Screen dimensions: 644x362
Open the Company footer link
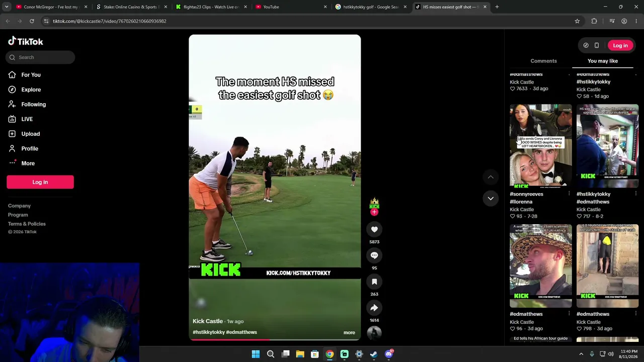[19, 206]
